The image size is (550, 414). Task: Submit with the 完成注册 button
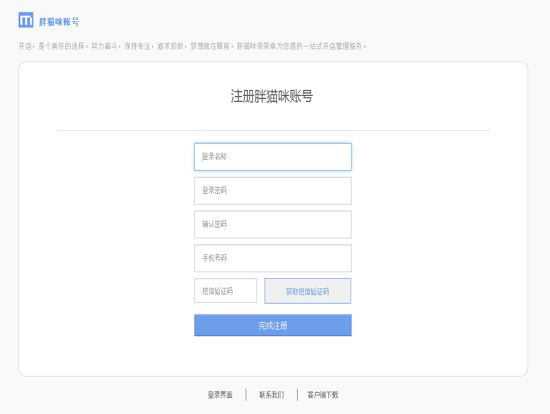tap(273, 325)
